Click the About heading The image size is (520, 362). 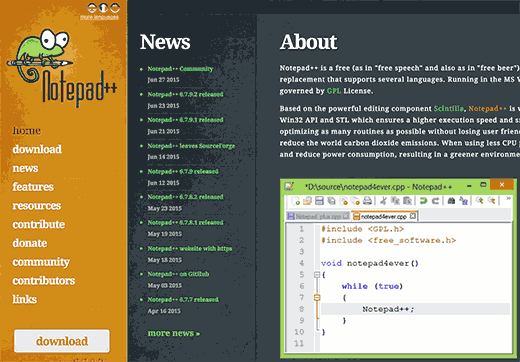308,42
